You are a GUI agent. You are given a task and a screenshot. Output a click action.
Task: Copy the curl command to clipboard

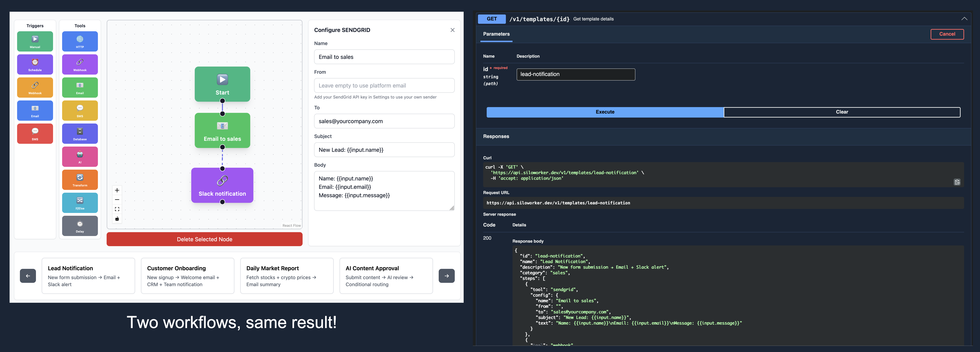(x=957, y=182)
